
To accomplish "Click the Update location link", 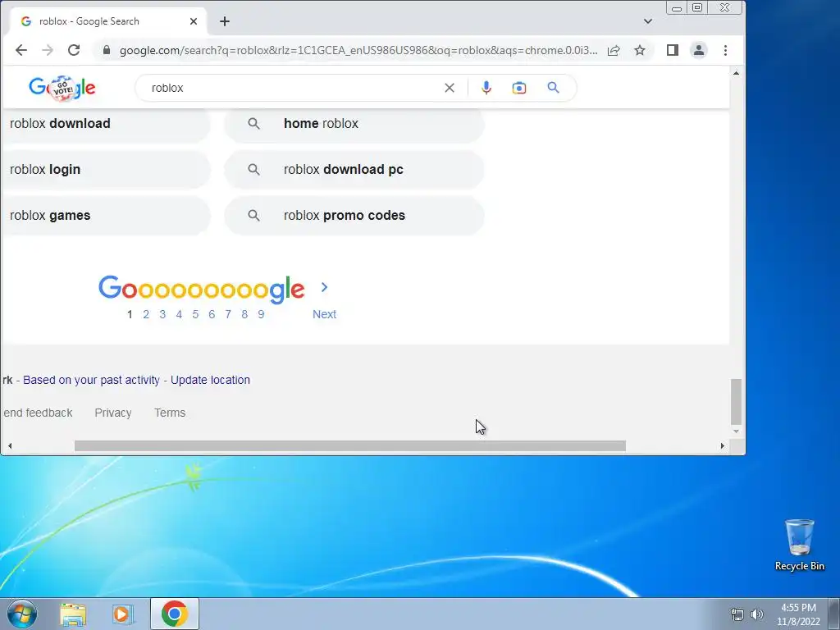I will [x=210, y=380].
